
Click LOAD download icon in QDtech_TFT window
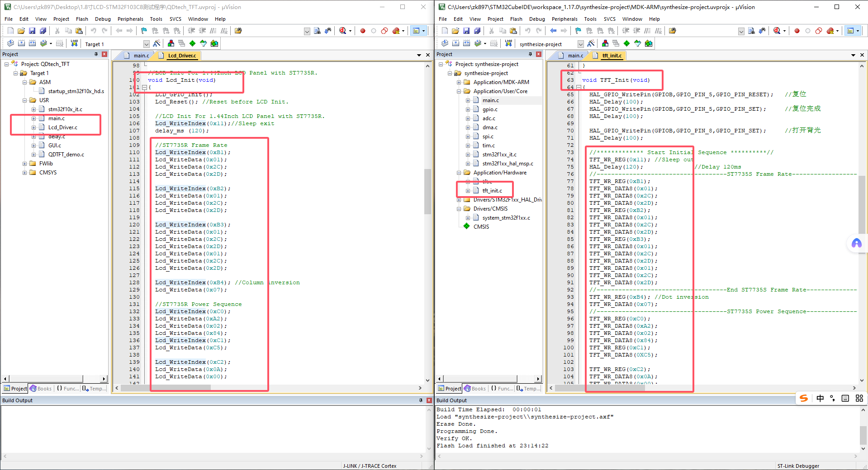[74, 43]
